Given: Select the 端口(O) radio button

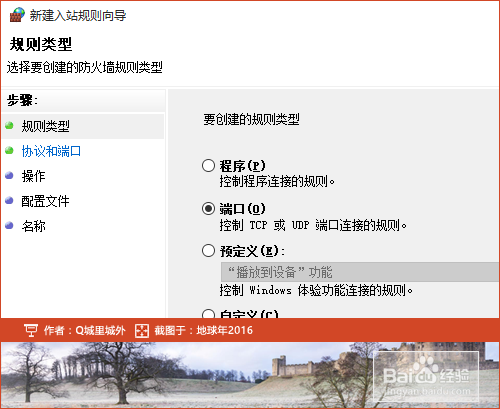Looking at the screenshot, I should 208,209.
